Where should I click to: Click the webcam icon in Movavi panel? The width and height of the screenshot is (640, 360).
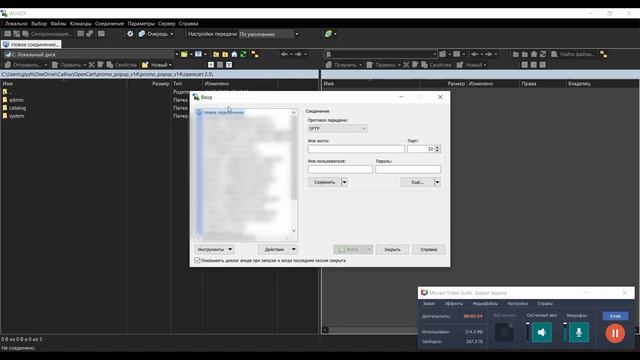504,333
